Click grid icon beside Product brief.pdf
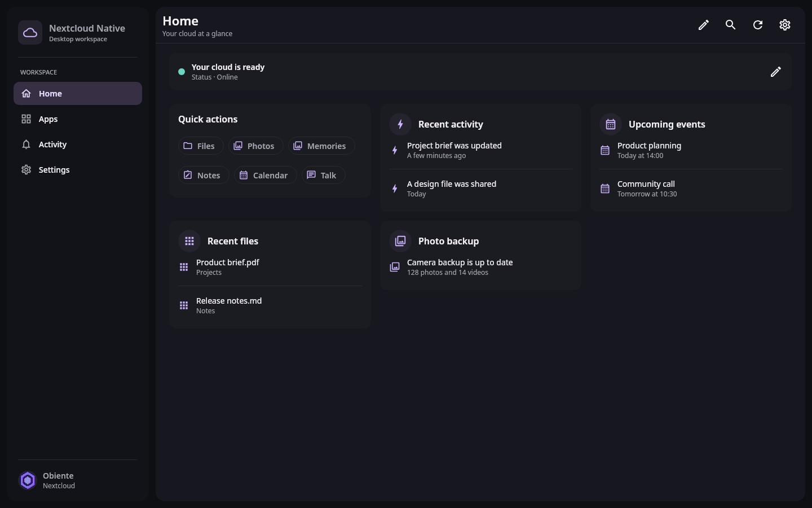The width and height of the screenshot is (812, 508). tap(184, 267)
